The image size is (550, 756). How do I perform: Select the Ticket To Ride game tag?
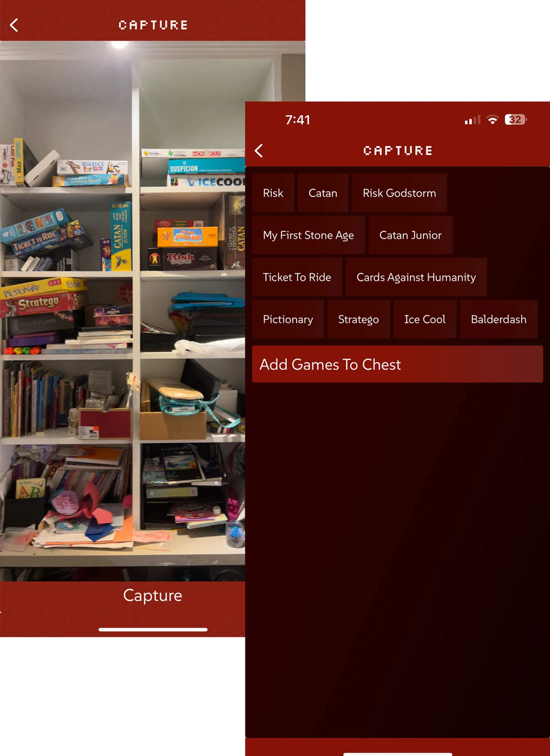click(296, 277)
